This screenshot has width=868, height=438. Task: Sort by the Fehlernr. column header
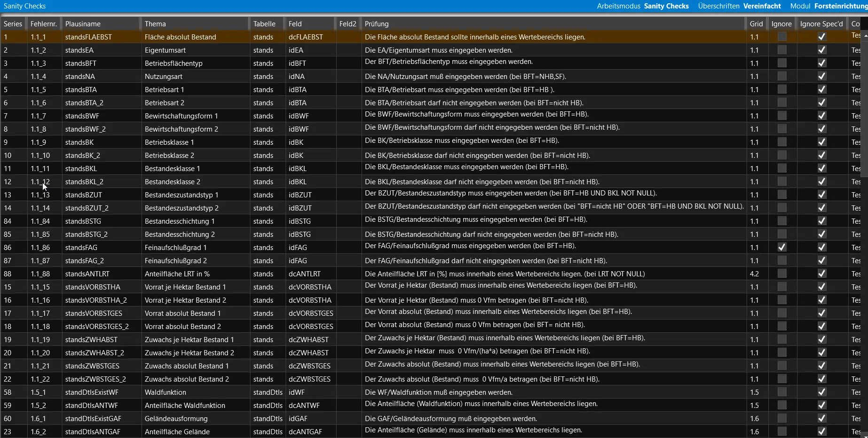pos(44,24)
